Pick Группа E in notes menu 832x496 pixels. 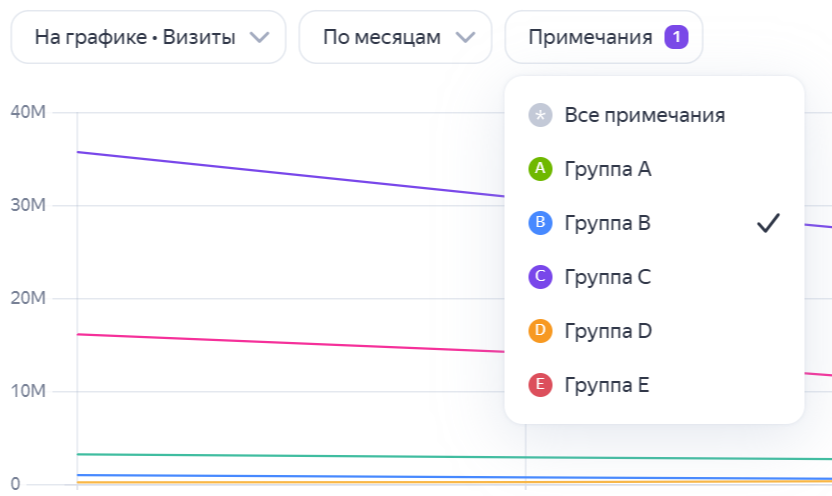point(654,385)
